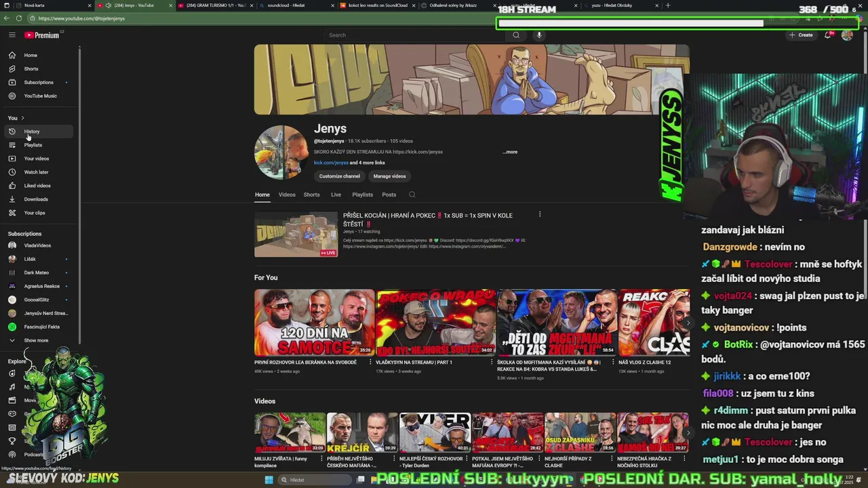Click the browser address bar URL
Screen dimensions: 868x488
(81, 18)
